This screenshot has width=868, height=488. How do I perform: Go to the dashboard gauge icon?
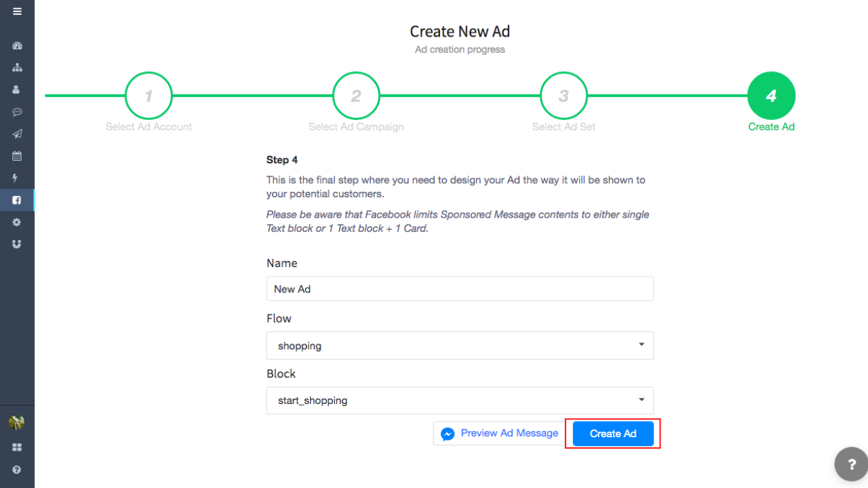pyautogui.click(x=17, y=46)
